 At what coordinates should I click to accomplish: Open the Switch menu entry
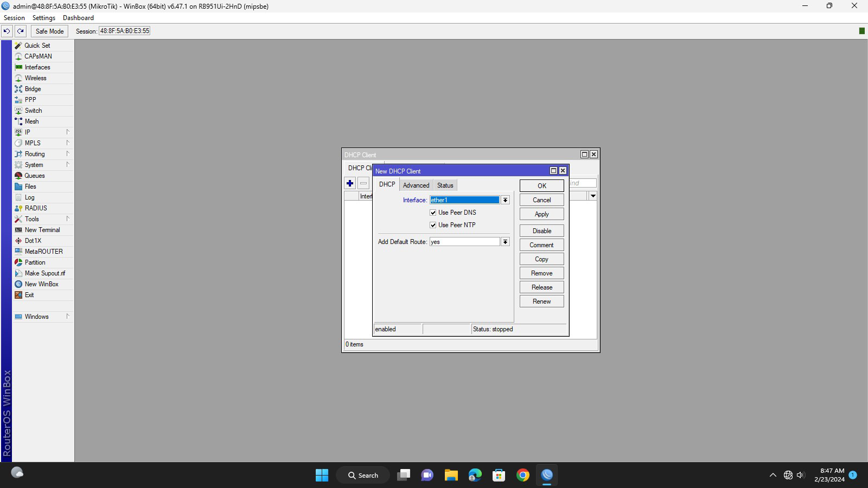tap(43, 111)
